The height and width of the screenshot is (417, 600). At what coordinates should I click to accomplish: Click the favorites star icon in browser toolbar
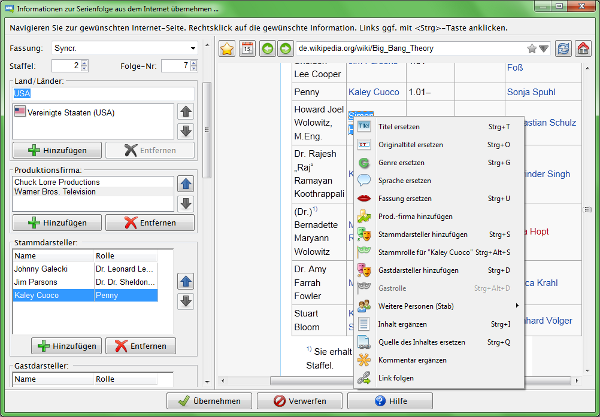point(227,48)
